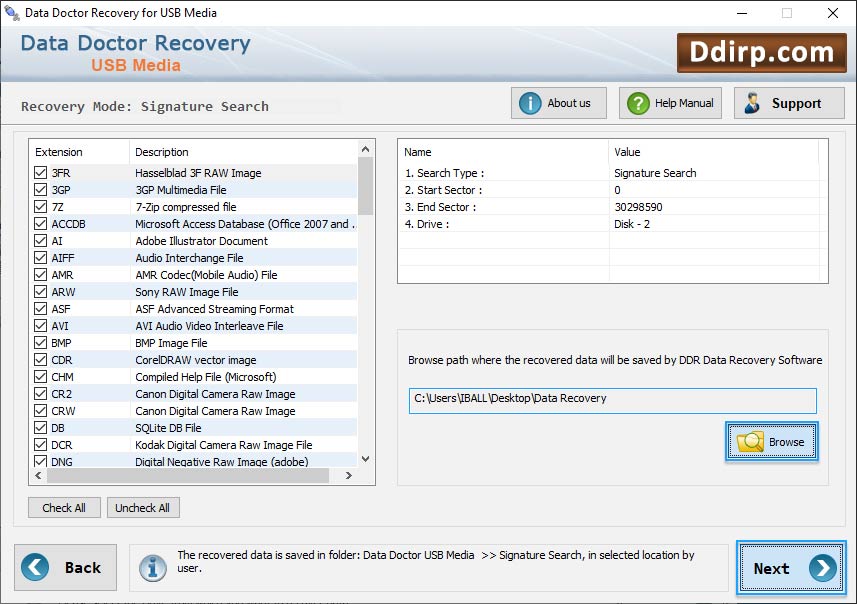Click the About us info icon

click(530, 103)
